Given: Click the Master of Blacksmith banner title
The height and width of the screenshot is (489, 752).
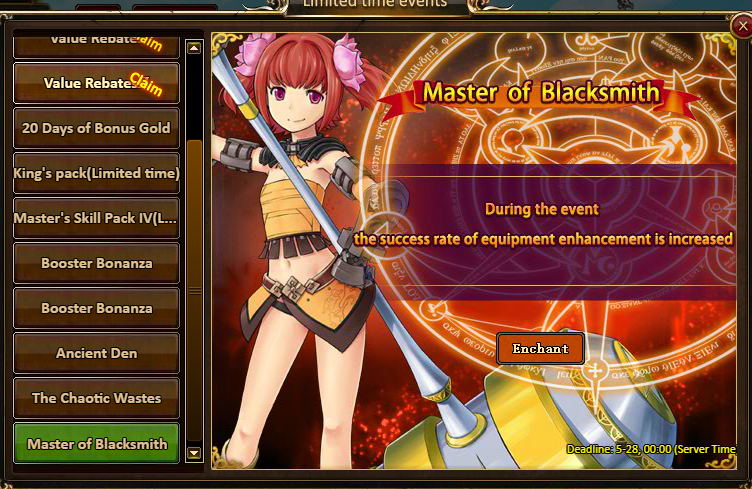Looking at the screenshot, I should coord(540,92).
